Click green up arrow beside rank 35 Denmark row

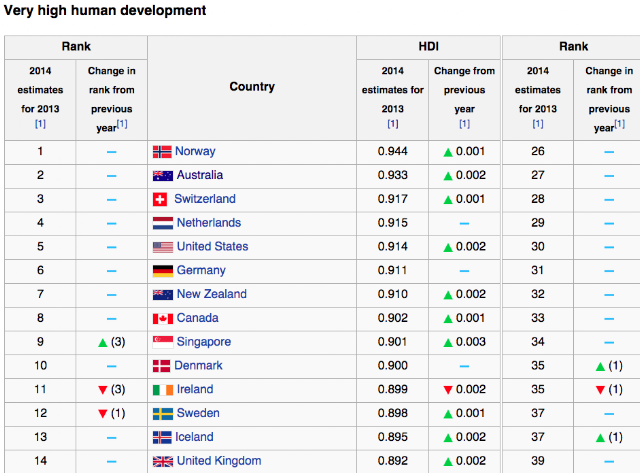[x=600, y=366]
